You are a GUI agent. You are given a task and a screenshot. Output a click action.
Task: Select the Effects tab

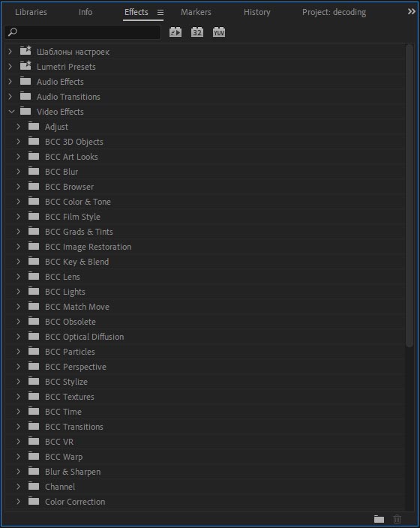[x=136, y=12]
